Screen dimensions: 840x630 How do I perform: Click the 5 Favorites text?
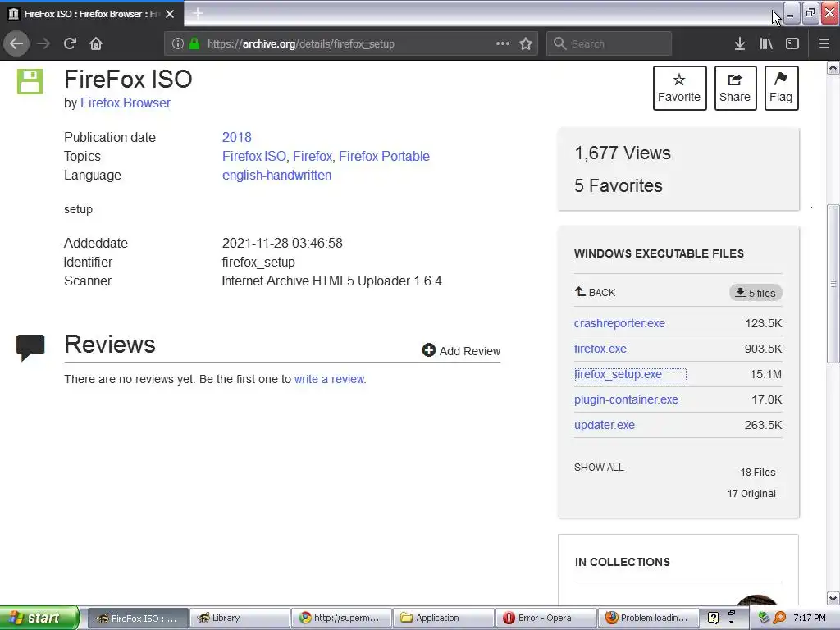tap(619, 186)
